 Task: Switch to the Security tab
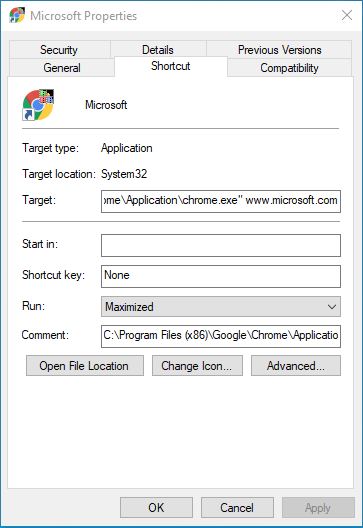(x=59, y=50)
